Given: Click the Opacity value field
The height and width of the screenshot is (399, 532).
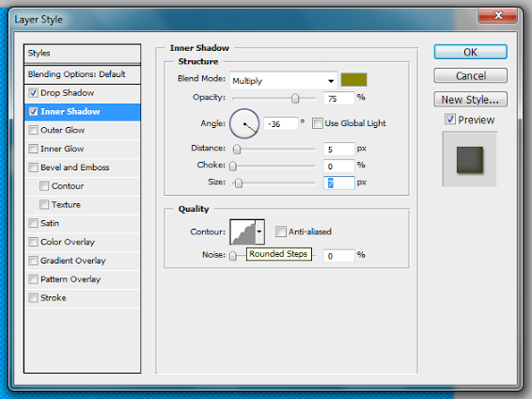Looking at the screenshot, I should [339, 98].
